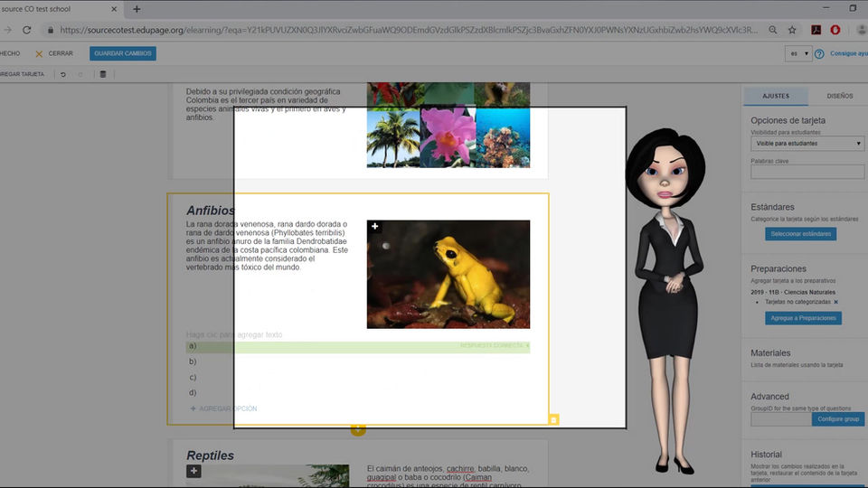This screenshot has height=488, width=868.
Task: Click the red circular extension icon
Action: click(x=835, y=30)
